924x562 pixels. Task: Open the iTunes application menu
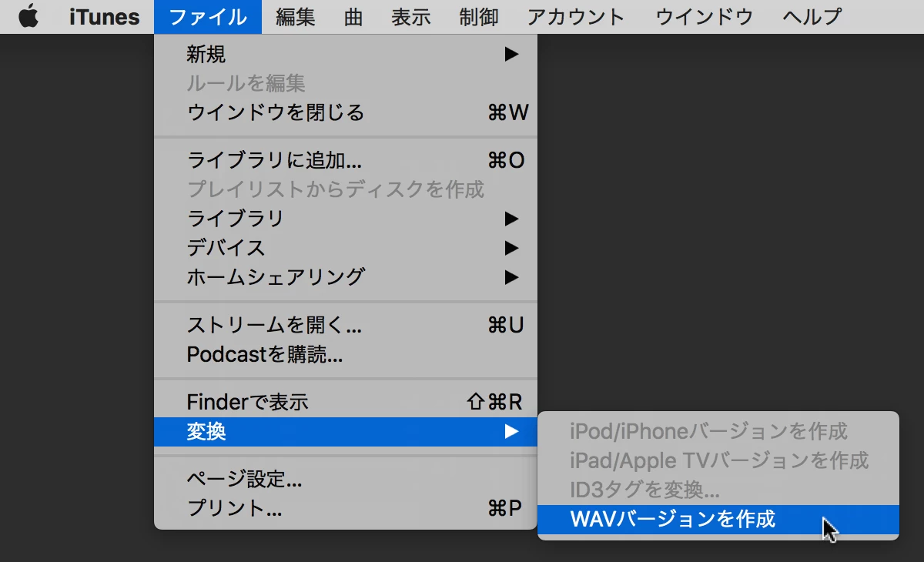104,17
